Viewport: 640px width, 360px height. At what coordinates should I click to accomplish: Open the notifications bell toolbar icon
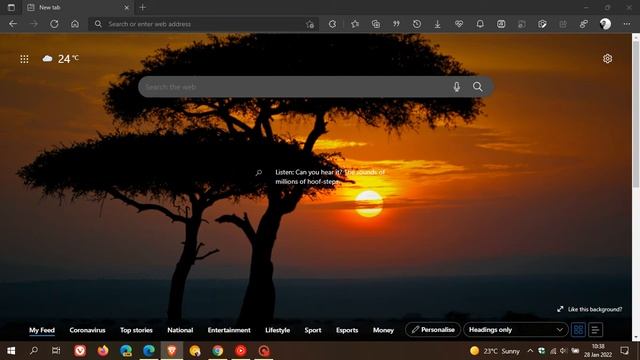(480, 24)
